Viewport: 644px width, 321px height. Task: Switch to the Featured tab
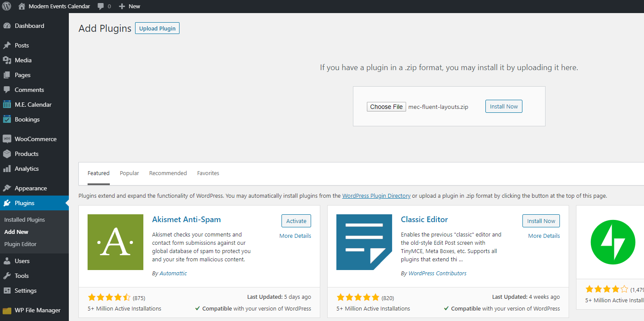pos(98,173)
